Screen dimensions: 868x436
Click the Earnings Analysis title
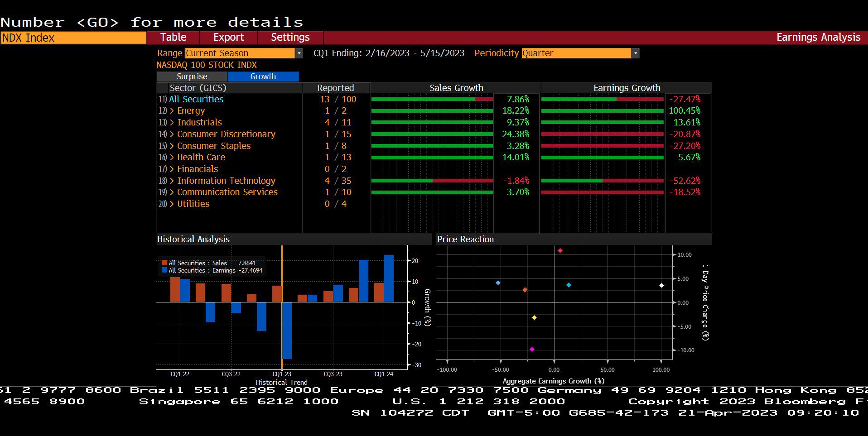click(x=818, y=37)
